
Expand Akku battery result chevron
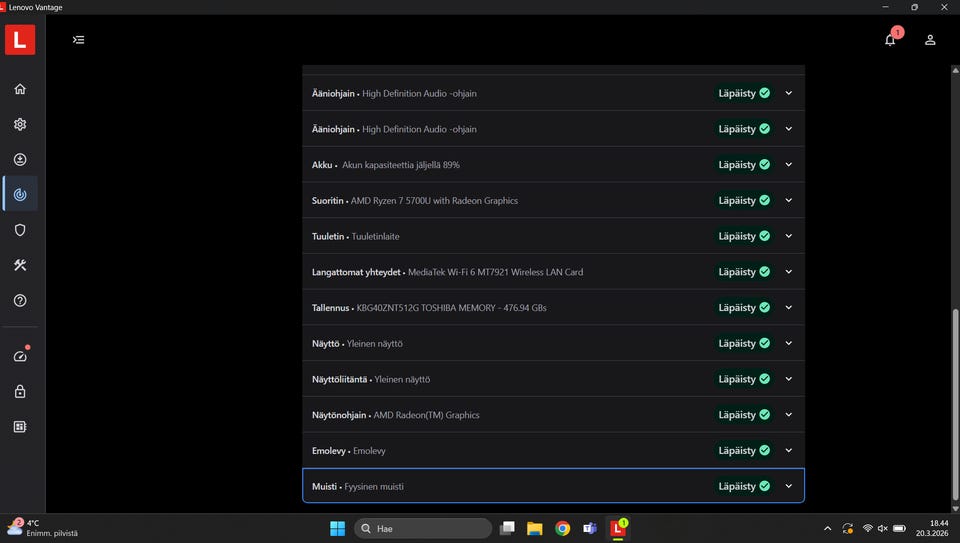(x=789, y=165)
